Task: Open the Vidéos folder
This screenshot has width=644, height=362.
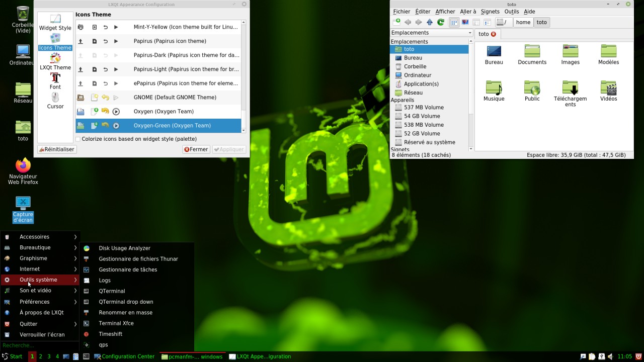Action: click(609, 91)
